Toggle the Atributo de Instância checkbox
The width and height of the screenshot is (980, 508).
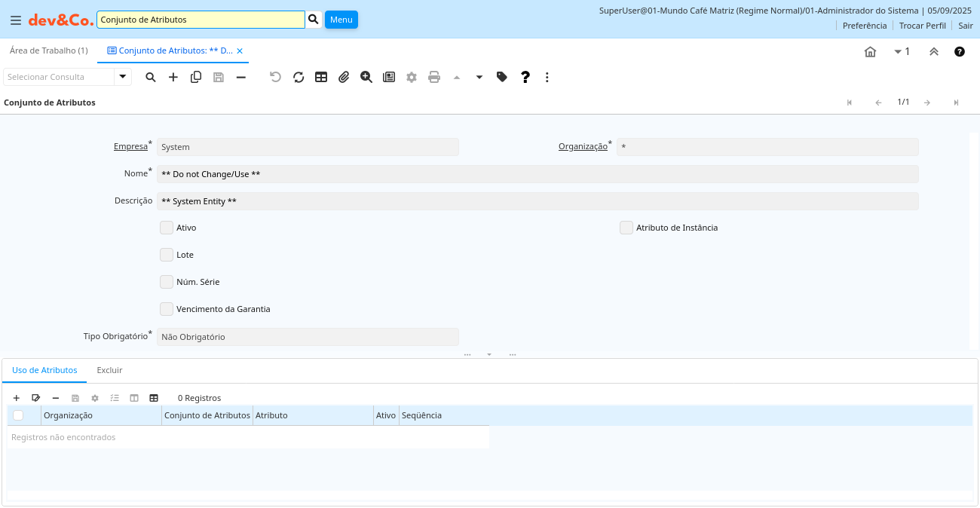click(x=626, y=228)
